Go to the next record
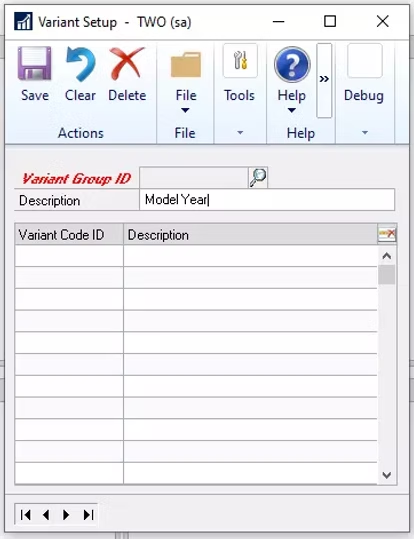Screen dimensions: 414x539 (66, 515)
